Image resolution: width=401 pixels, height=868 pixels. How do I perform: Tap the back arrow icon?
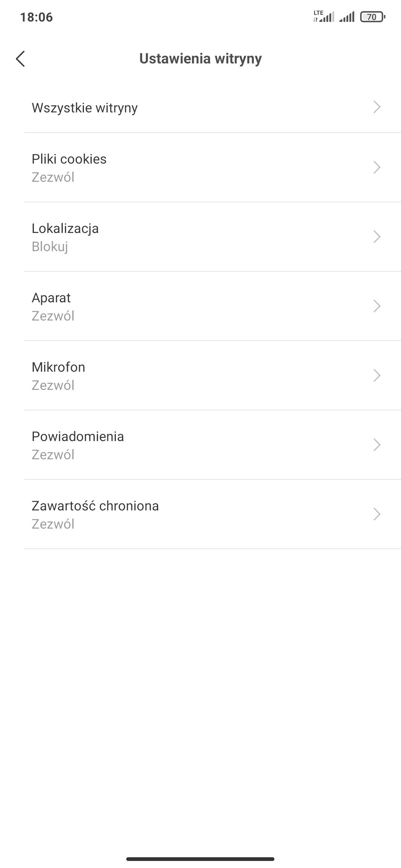(20, 59)
